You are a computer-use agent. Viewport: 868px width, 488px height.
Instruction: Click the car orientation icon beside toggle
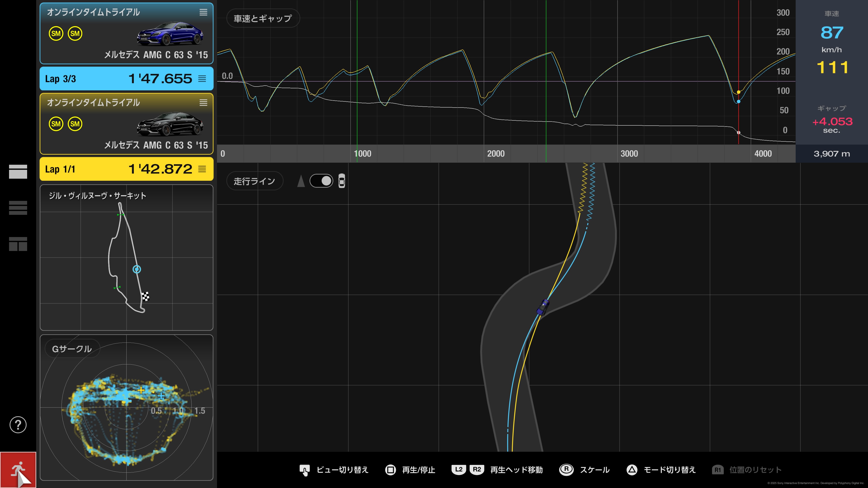click(x=341, y=181)
